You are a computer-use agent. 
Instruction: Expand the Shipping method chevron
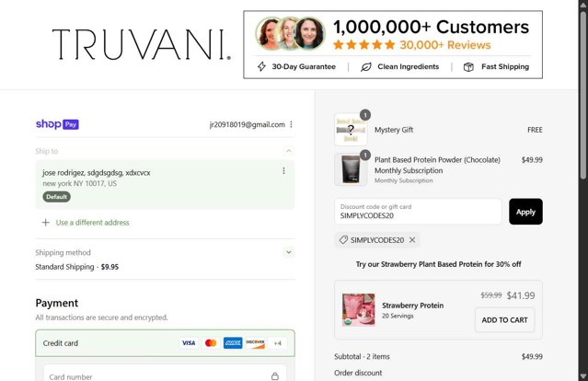click(x=288, y=252)
